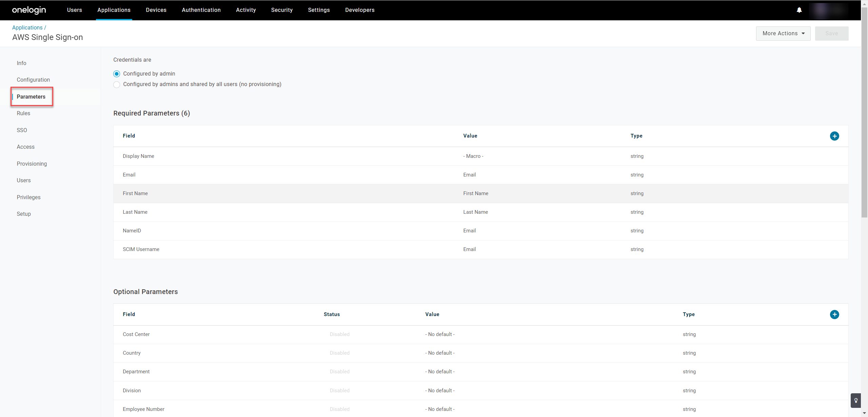Viewport: 868px width, 417px height.
Task: Switch to the Activity section
Action: (246, 10)
